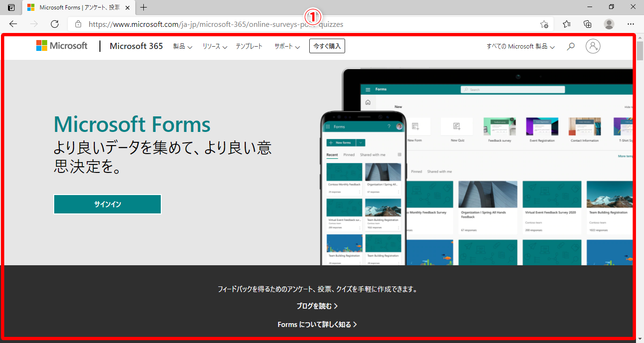The width and height of the screenshot is (644, 343).
Task: Select the Microsoft Forms browser tab
Action: coord(78,8)
